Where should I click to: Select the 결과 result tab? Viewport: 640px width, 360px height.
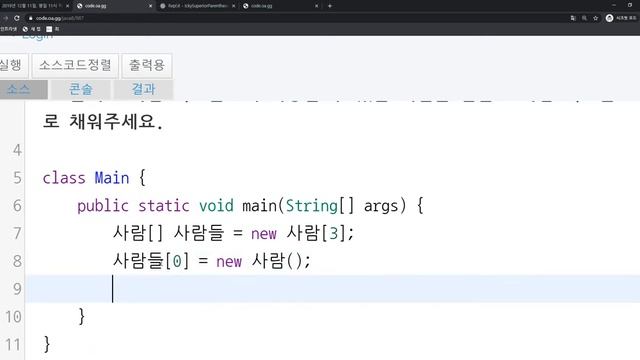pyautogui.click(x=143, y=89)
